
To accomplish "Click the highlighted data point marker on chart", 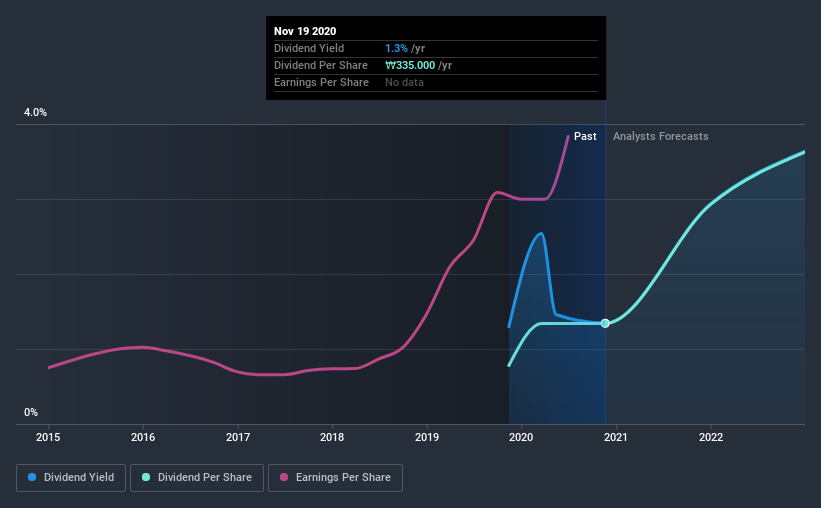I will 605,323.
